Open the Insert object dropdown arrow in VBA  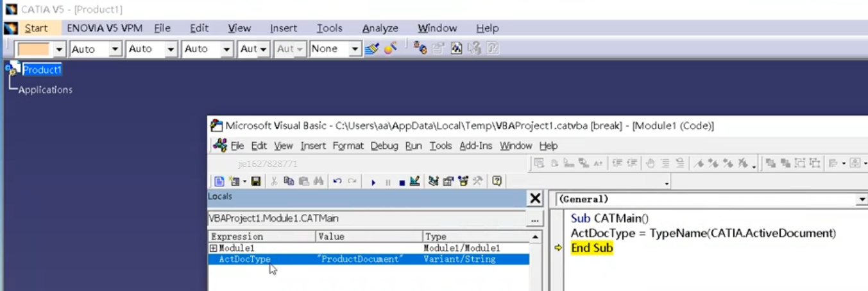244,182
